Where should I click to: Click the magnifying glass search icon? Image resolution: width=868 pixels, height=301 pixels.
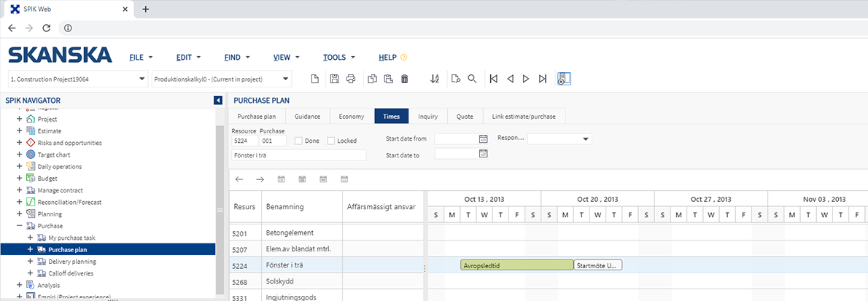pyautogui.click(x=472, y=79)
